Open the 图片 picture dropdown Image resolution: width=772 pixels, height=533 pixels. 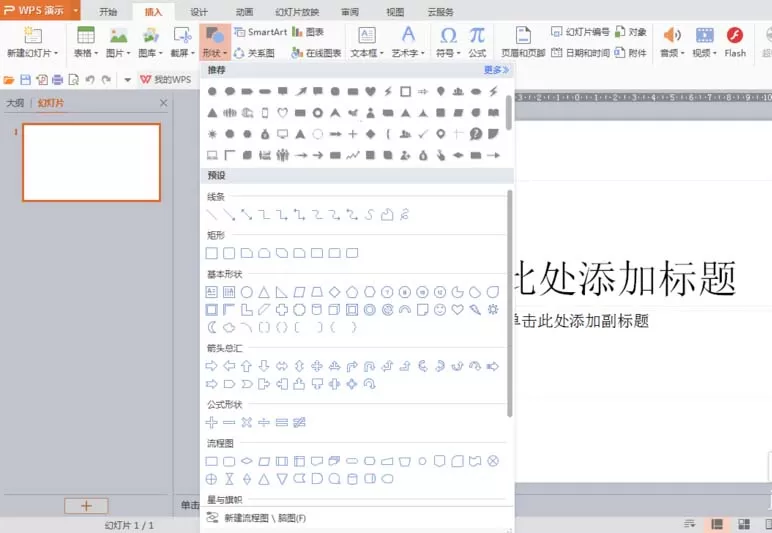[x=118, y=42]
